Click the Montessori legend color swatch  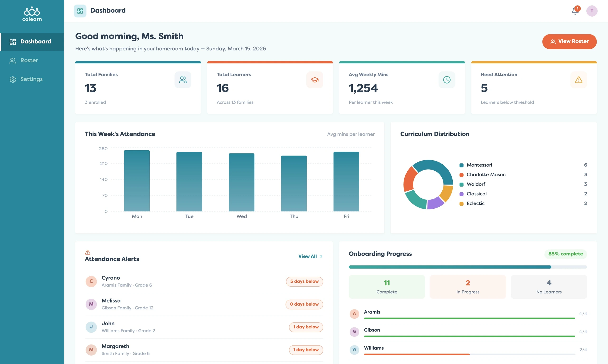[461, 165]
